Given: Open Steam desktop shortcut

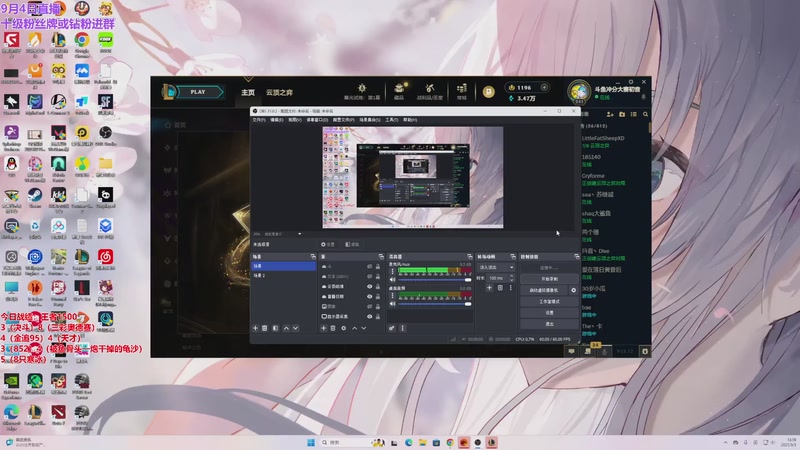Looking at the screenshot, I should (x=35, y=198).
